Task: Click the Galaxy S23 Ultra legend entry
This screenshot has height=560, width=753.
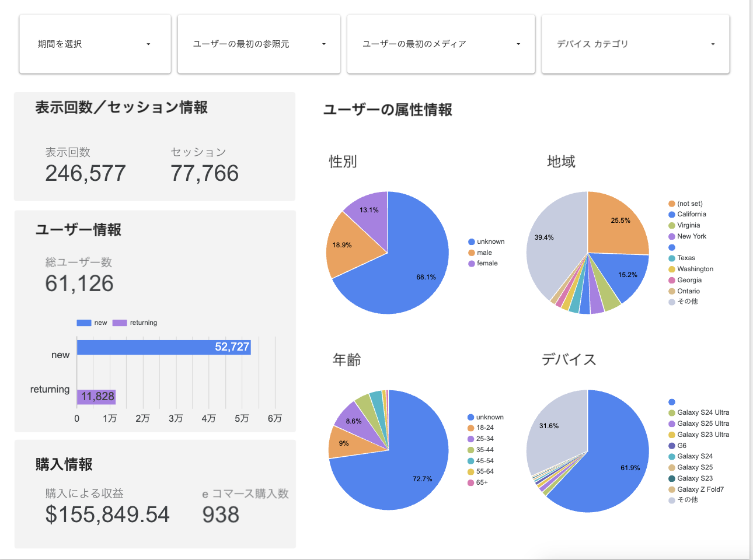Action: (699, 435)
